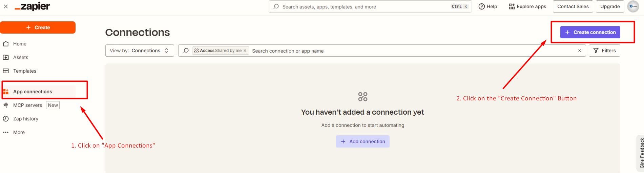Click the New badge beside MCP servers
The width and height of the screenshot is (644, 173).
tap(53, 105)
